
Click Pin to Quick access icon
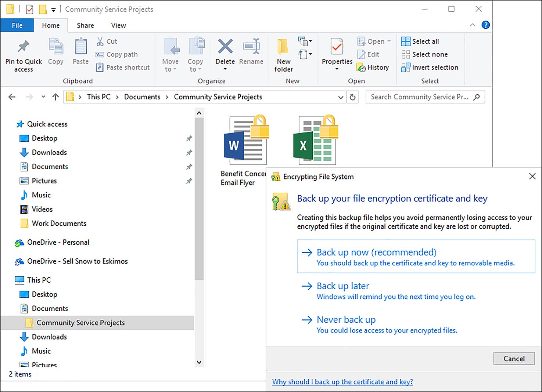click(24, 46)
